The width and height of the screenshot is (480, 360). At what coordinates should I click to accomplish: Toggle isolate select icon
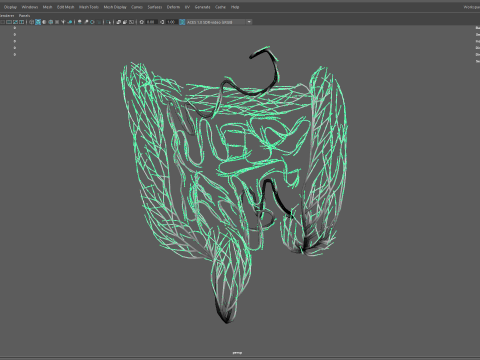pyautogui.click(x=108, y=22)
